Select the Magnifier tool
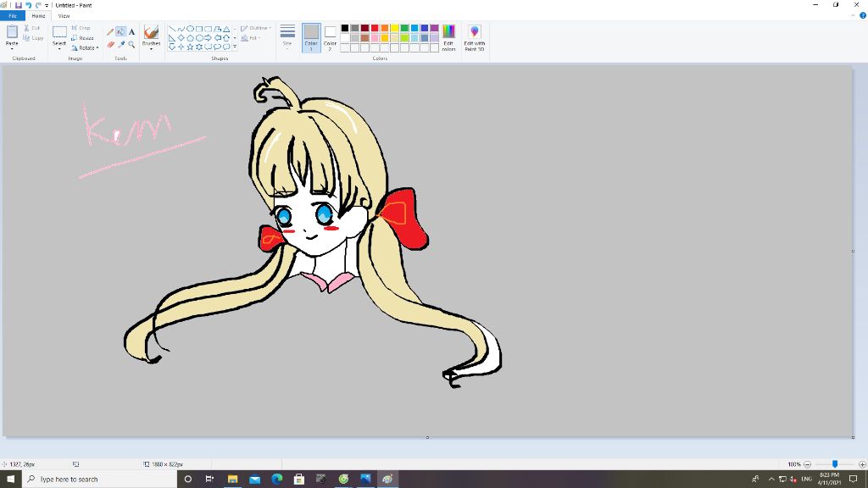 [131, 44]
